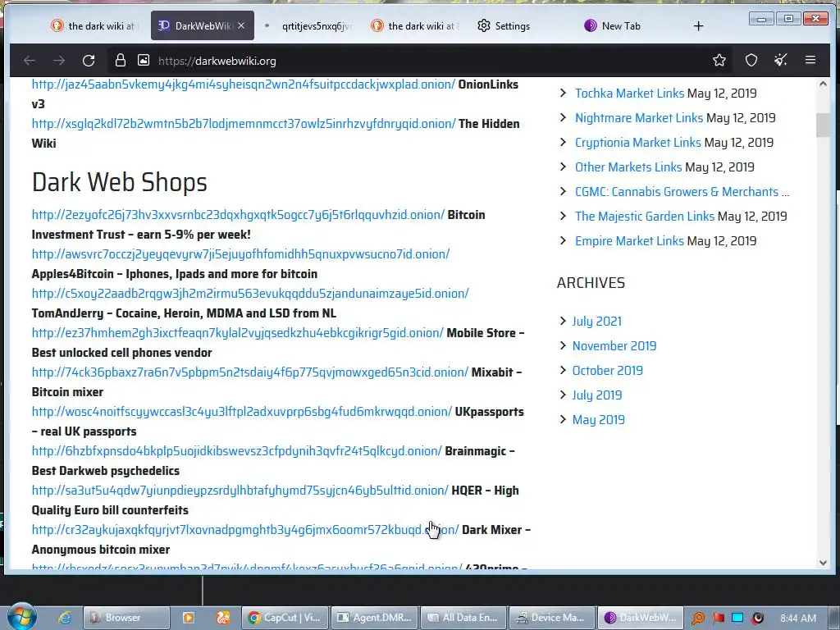
Task: Click chevron beside October 2019
Action: point(563,370)
